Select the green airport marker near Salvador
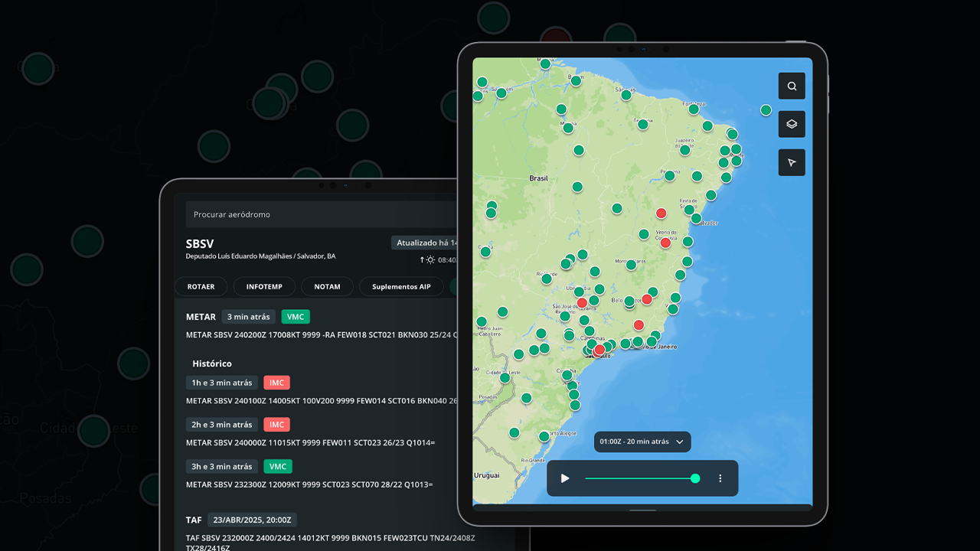Viewport: 980px width, 551px height. (696, 218)
